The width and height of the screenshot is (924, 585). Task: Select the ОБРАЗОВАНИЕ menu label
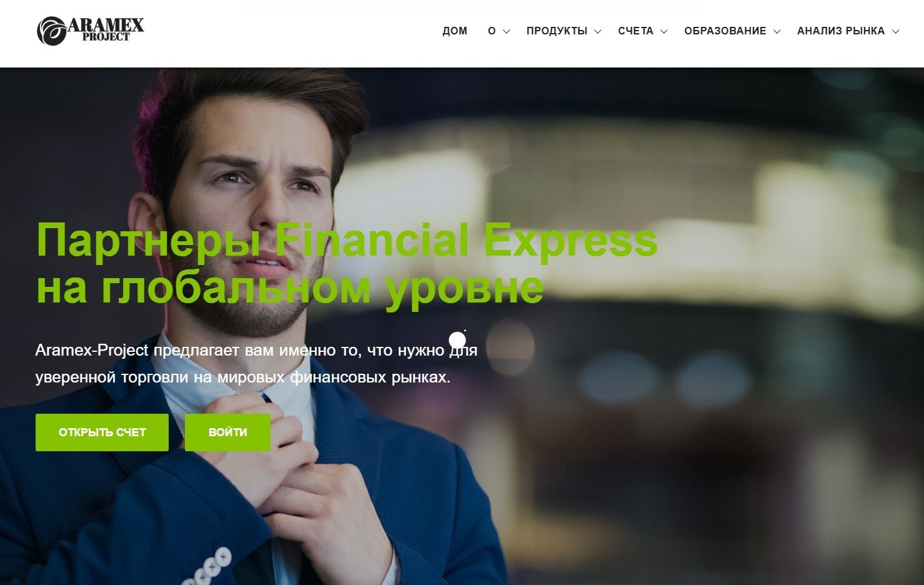tap(725, 31)
